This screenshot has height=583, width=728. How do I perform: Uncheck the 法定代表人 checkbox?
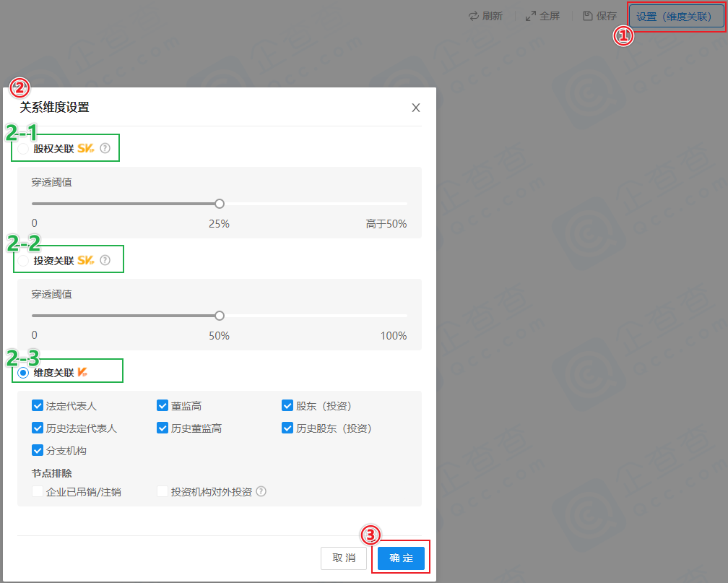click(38, 406)
